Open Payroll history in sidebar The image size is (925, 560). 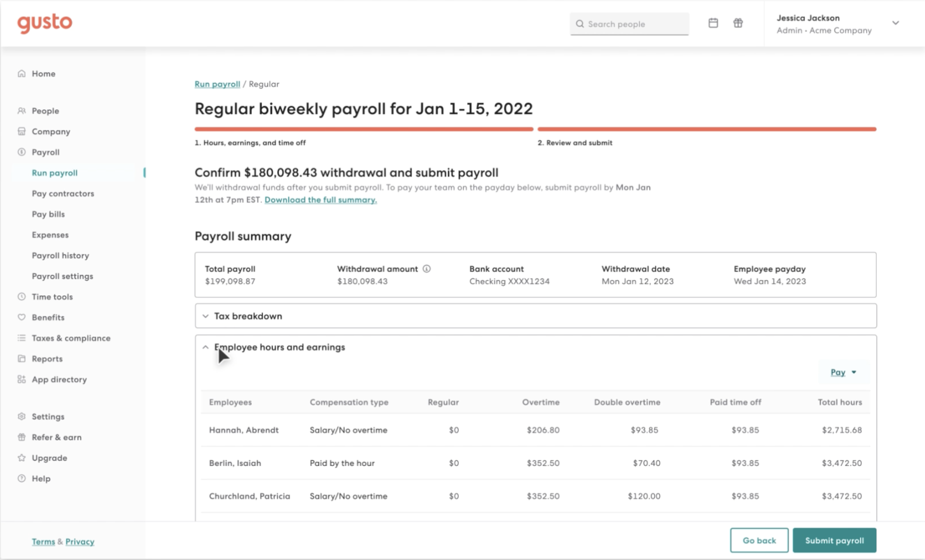[60, 256]
